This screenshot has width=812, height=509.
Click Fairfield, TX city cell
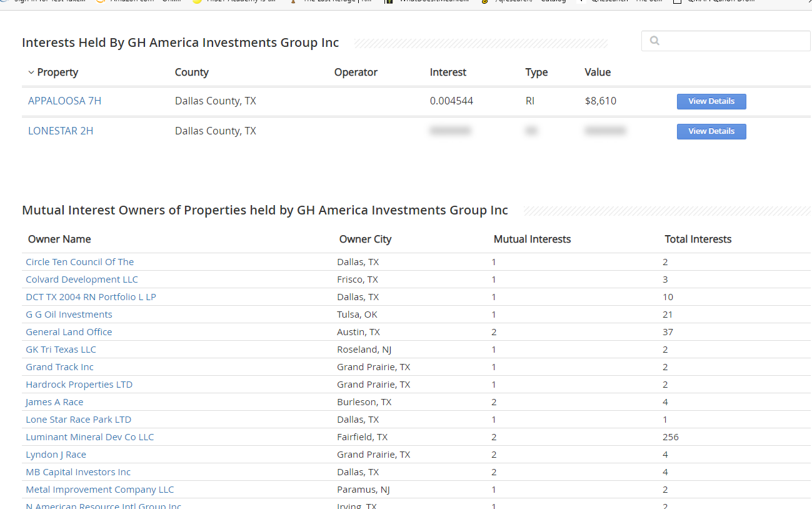click(362, 436)
